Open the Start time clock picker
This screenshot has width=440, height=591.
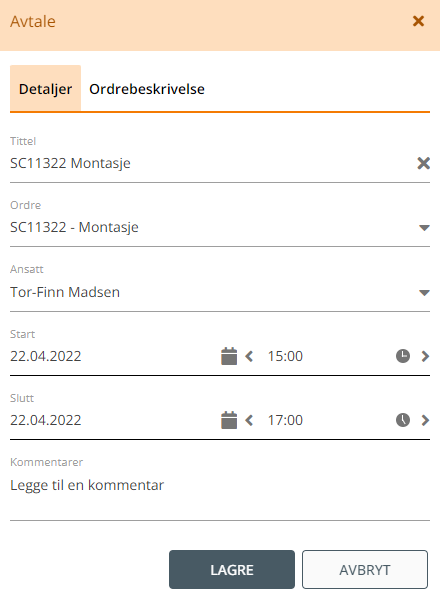pyautogui.click(x=403, y=356)
